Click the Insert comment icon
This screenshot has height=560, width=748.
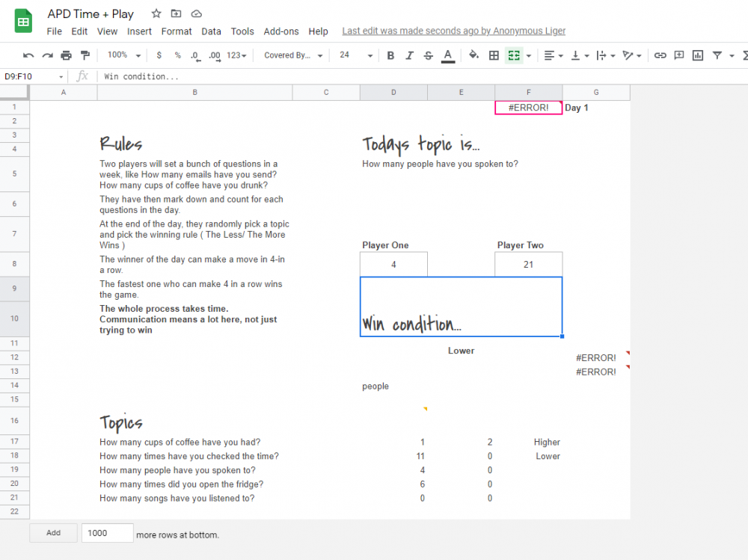678,55
